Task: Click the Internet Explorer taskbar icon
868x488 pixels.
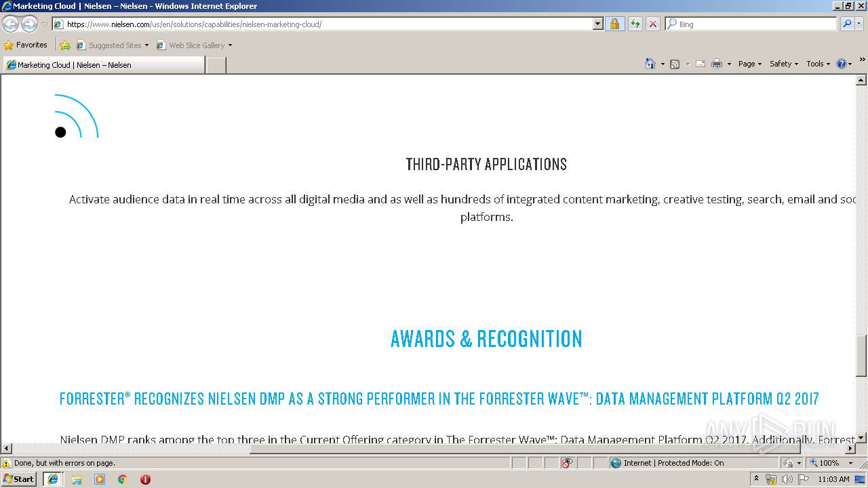Action: 53,479
